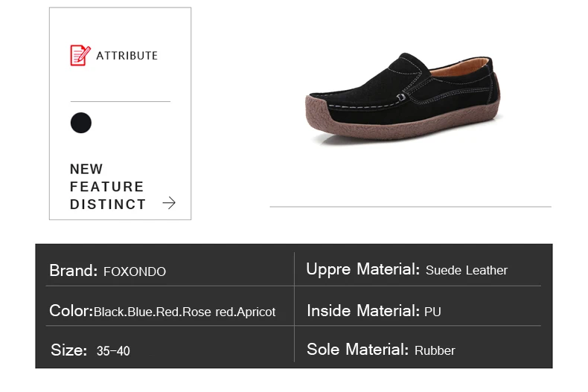The width and height of the screenshot is (588, 392).
Task: Click the black suede loafer image
Action: pyautogui.click(x=403, y=97)
